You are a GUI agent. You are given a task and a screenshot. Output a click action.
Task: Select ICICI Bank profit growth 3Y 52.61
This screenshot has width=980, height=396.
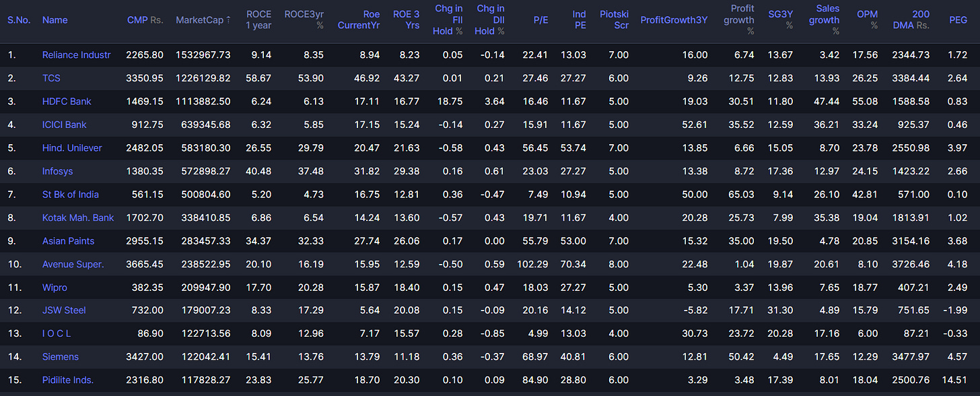(695, 125)
